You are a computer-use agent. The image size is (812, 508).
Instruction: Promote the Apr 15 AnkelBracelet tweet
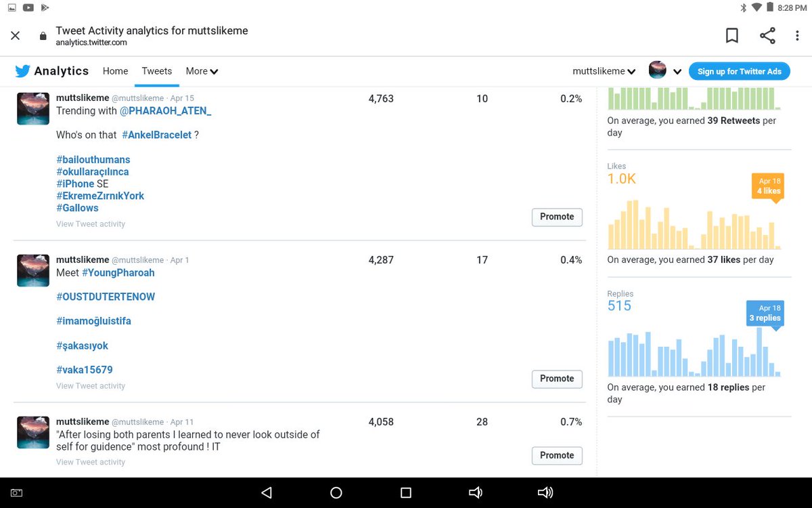click(x=557, y=217)
